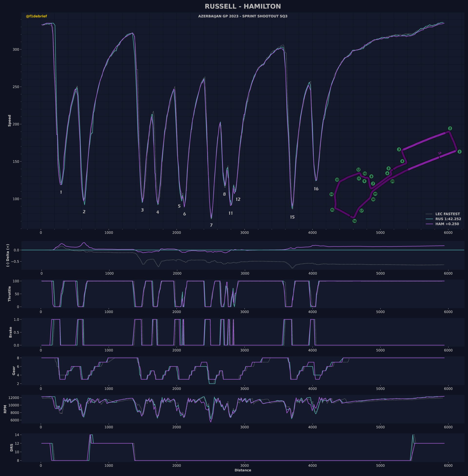Click the teal RUS legend line swatch
Image resolution: width=468 pixels, height=476 pixels.
(x=429, y=219)
